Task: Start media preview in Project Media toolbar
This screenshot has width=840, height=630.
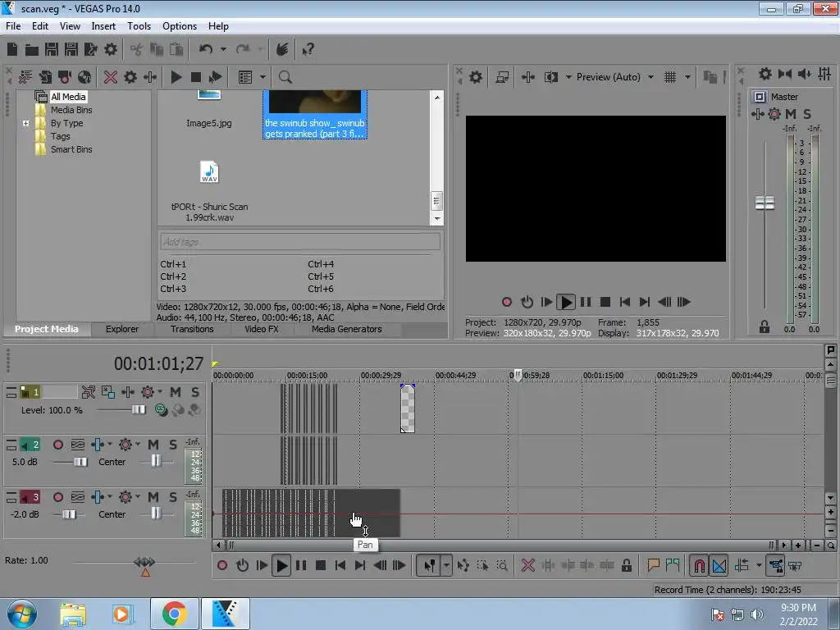Action: coord(176,77)
